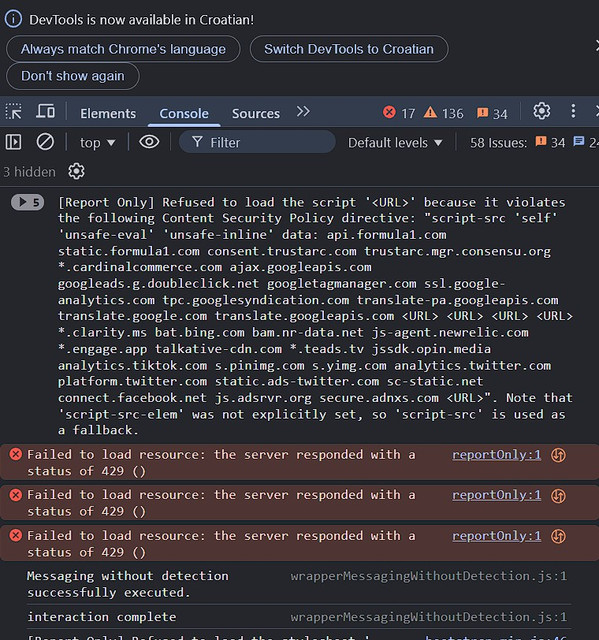Focus the console Filter field
Screen dimensions: 599x640
click(257, 142)
